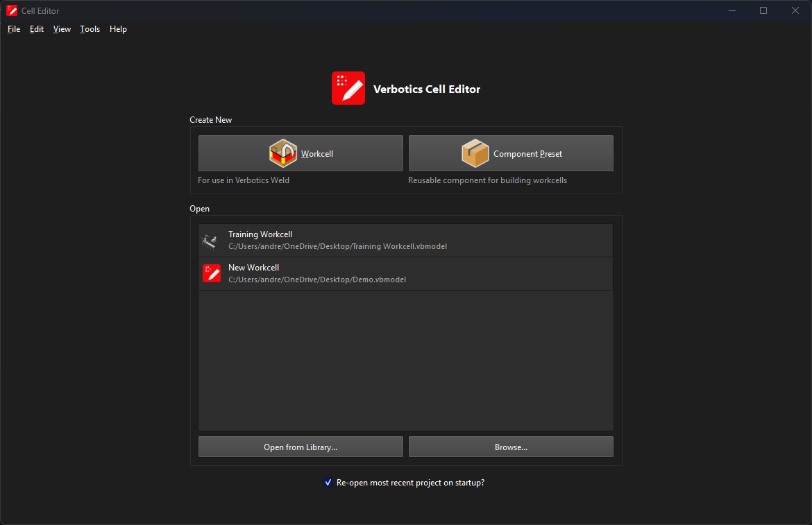Open the View menu
812x525 pixels.
[x=62, y=29]
